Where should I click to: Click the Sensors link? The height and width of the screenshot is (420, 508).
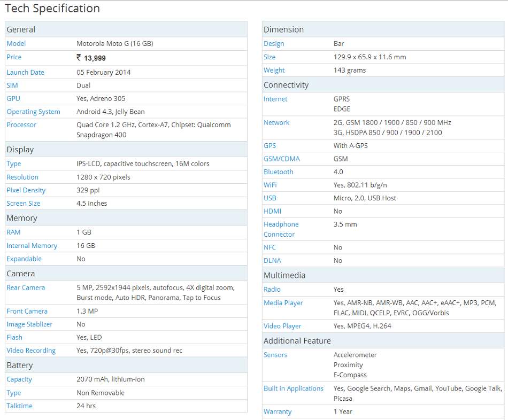click(275, 355)
